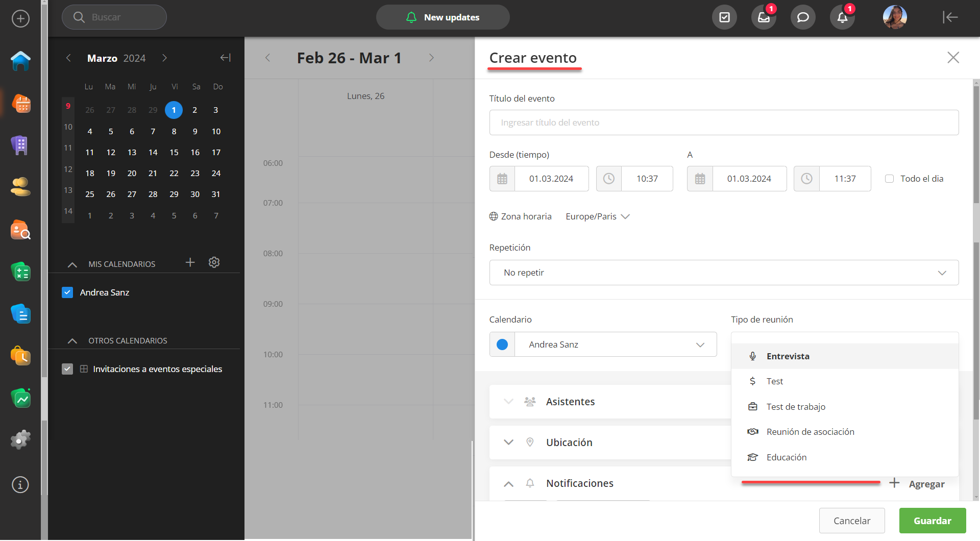Viewport: 980px width, 541px height.
Task: Enable the Todo el dia checkbox
Action: 889,179
